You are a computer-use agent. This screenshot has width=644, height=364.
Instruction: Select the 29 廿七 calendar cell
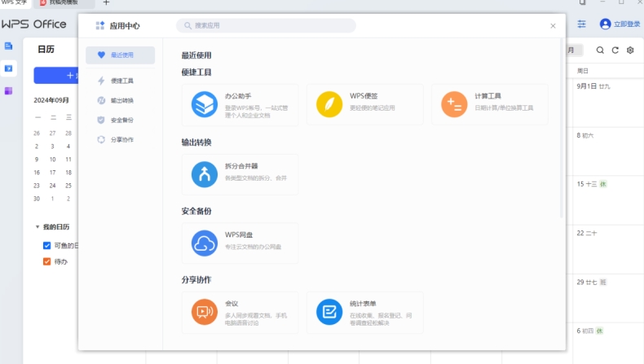coord(608,298)
